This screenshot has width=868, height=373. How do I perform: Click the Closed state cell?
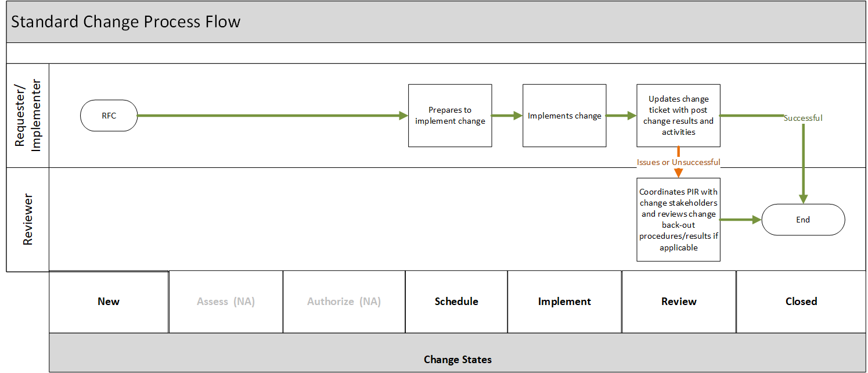click(801, 302)
